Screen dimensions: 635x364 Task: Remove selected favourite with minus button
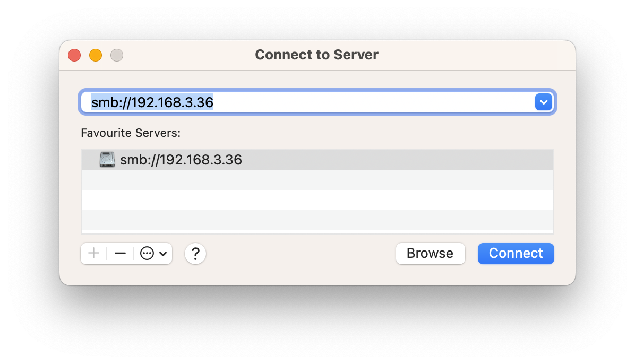(x=121, y=254)
